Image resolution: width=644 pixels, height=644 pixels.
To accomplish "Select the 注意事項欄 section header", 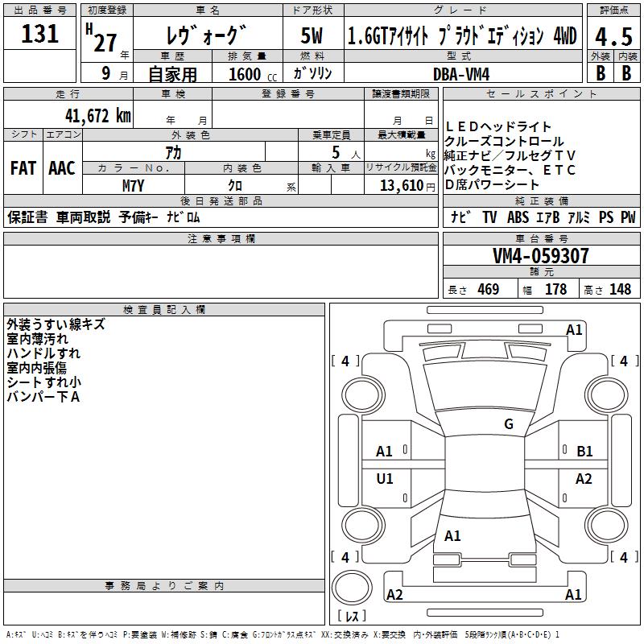I will pyautogui.click(x=221, y=238).
